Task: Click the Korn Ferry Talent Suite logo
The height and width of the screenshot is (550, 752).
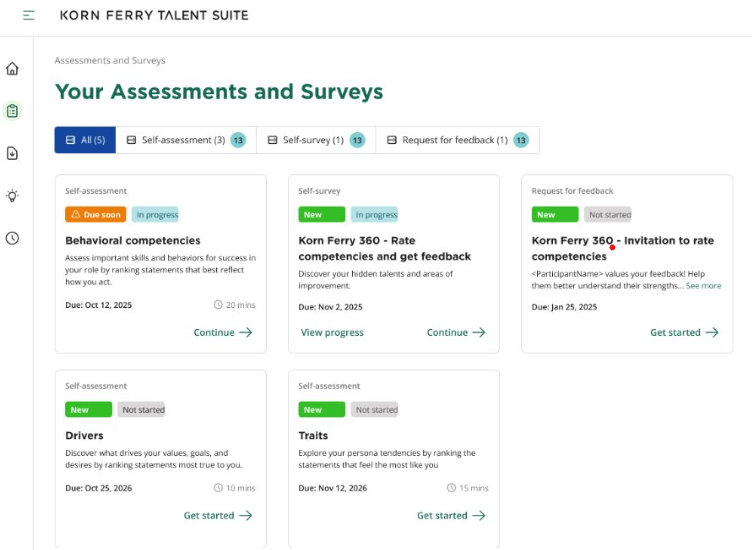Action: pos(154,15)
